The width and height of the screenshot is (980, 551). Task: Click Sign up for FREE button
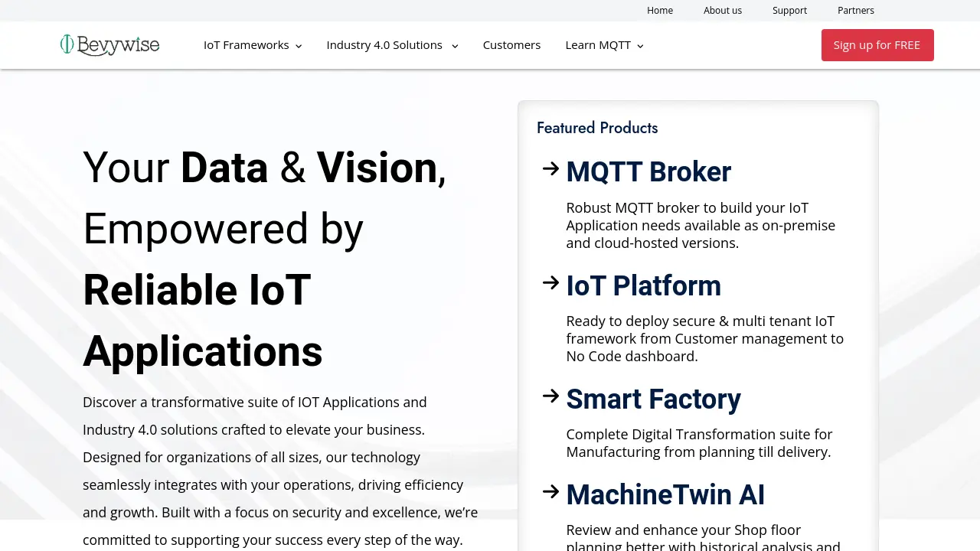click(x=877, y=45)
